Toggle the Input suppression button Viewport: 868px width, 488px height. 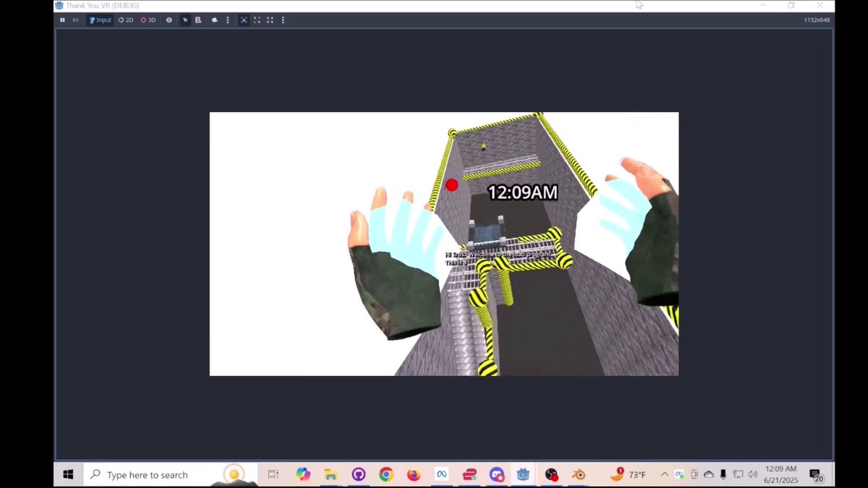100,20
